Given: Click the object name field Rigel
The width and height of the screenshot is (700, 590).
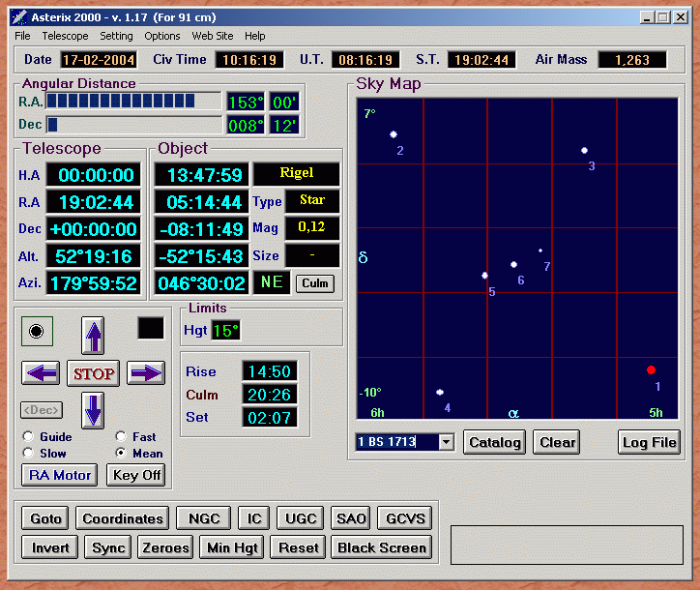Looking at the screenshot, I should click(x=297, y=173).
